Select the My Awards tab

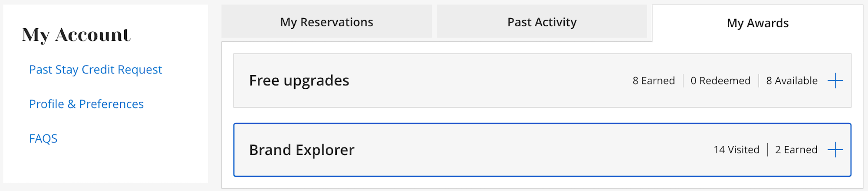(758, 23)
